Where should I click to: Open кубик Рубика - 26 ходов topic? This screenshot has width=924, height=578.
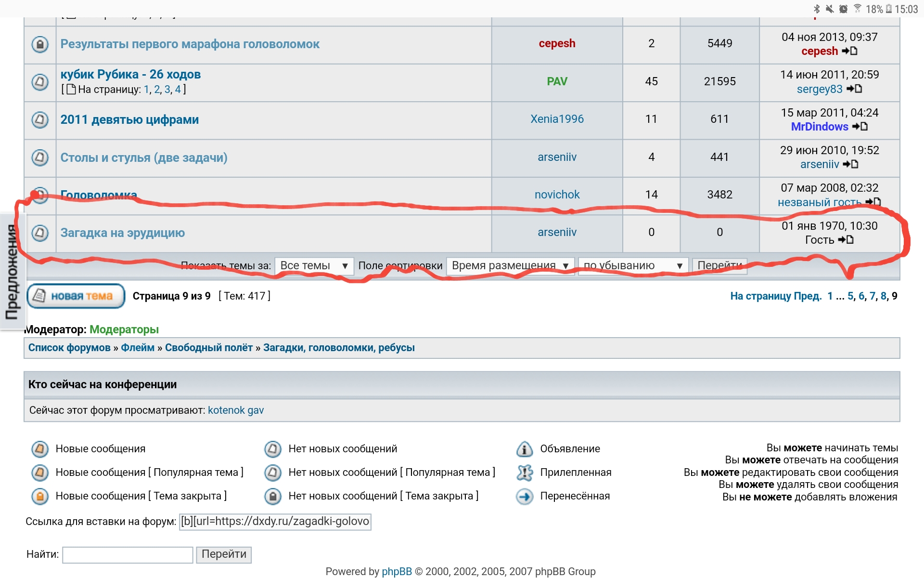tap(130, 74)
